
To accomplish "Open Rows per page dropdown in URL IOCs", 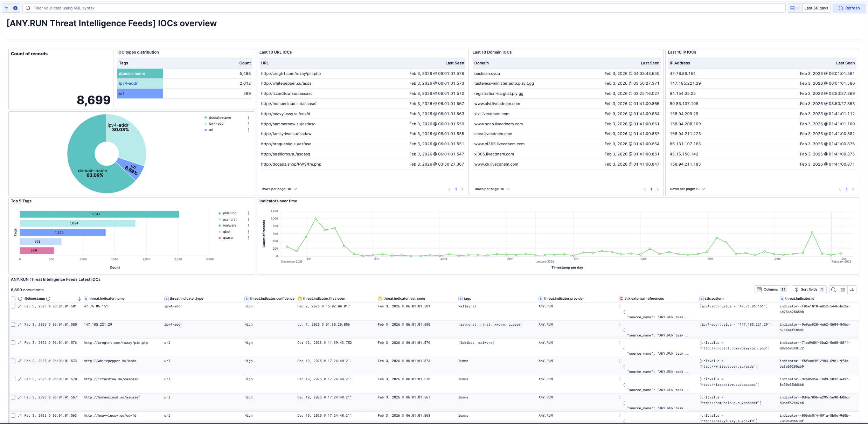I will tap(279, 189).
